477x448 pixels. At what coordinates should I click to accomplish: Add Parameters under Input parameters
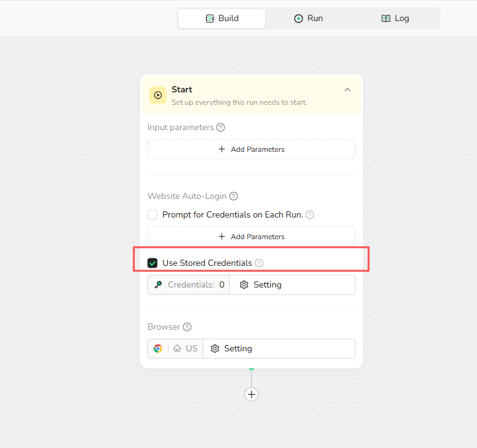pos(252,149)
